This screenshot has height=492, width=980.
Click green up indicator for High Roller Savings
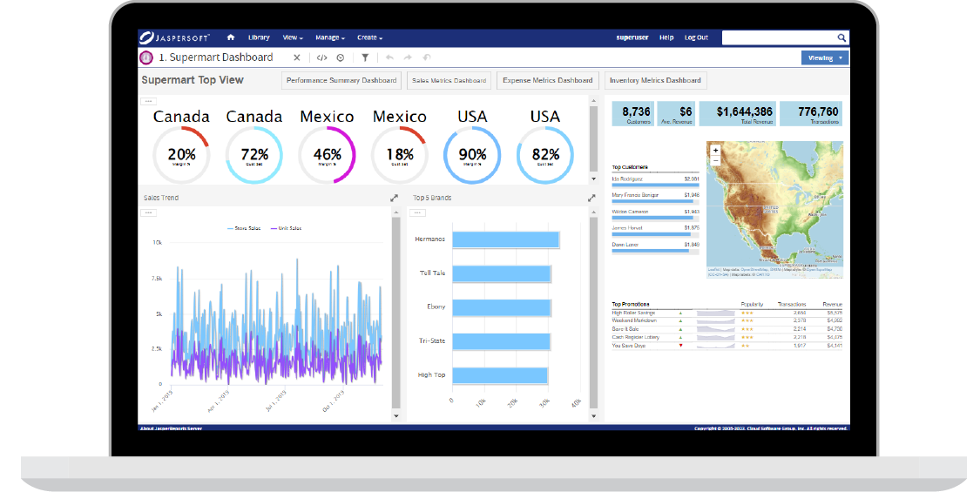tap(680, 313)
